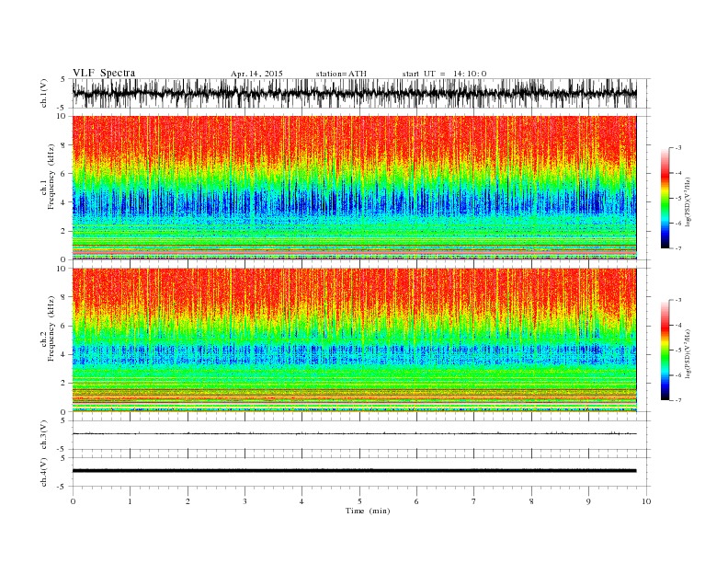Click the time axis tick label '7'
The image size is (728, 563).
tap(474, 501)
